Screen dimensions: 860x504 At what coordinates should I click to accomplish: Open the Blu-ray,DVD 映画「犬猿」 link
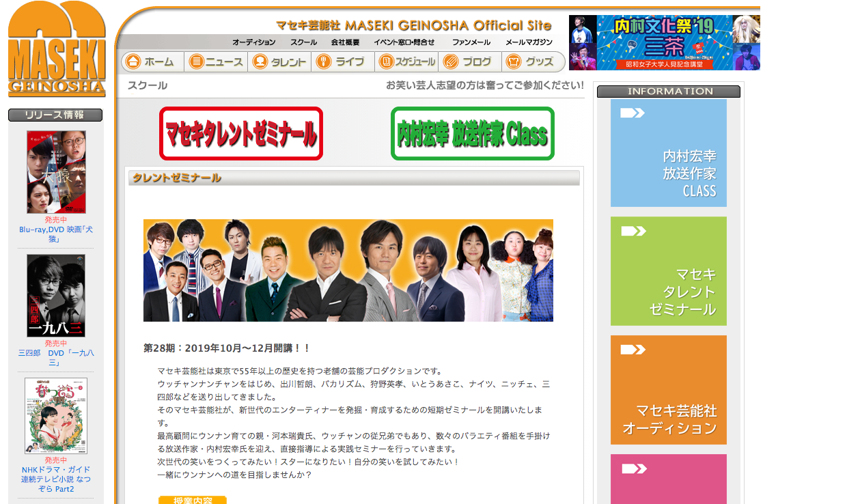[56, 234]
